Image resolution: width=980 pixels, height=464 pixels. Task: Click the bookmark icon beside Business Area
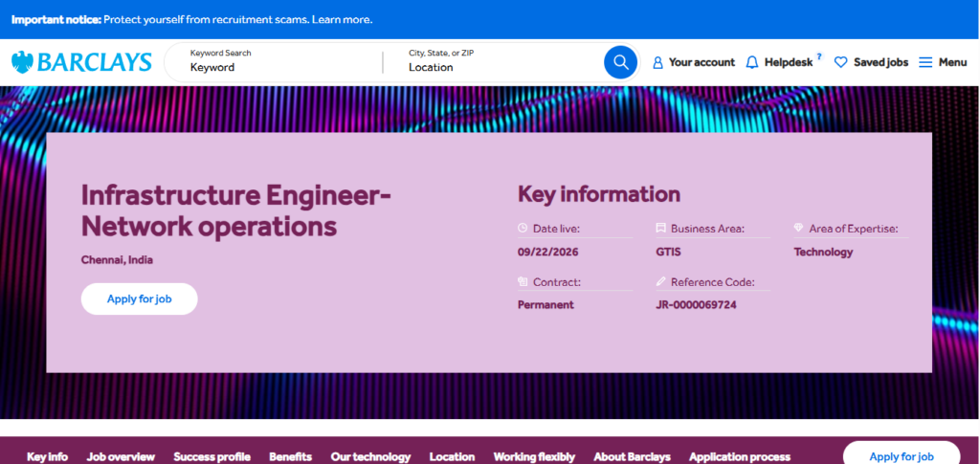tap(660, 229)
